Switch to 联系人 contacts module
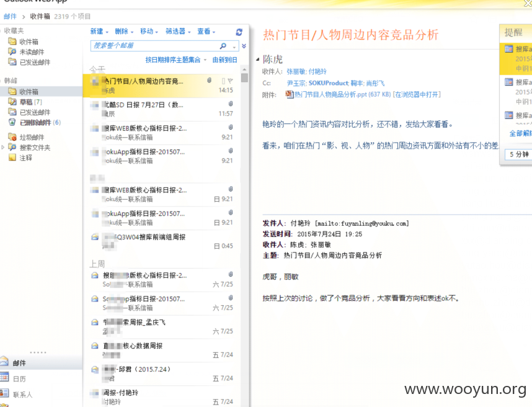Viewport: 532px width, 407px height. tap(22, 395)
